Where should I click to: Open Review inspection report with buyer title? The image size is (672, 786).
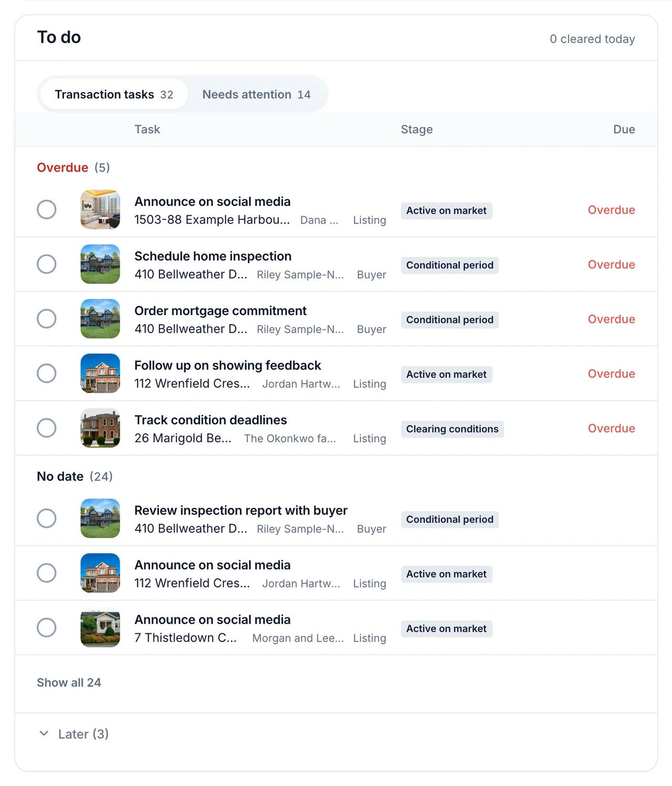point(241,510)
